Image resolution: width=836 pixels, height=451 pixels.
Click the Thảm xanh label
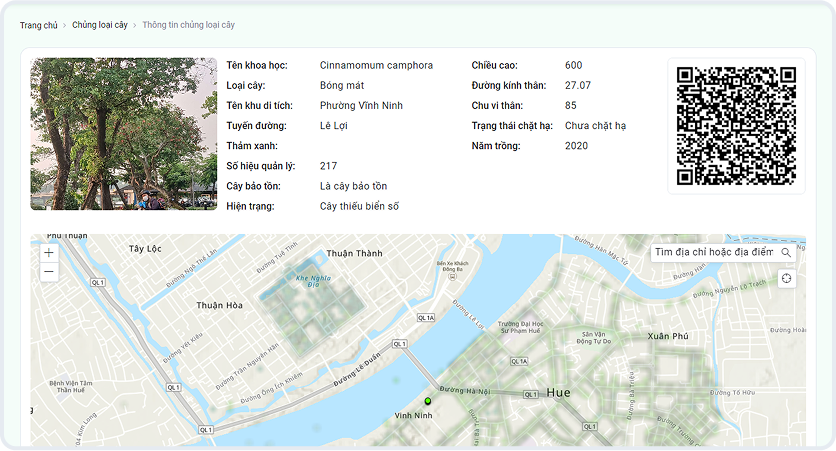point(252,146)
